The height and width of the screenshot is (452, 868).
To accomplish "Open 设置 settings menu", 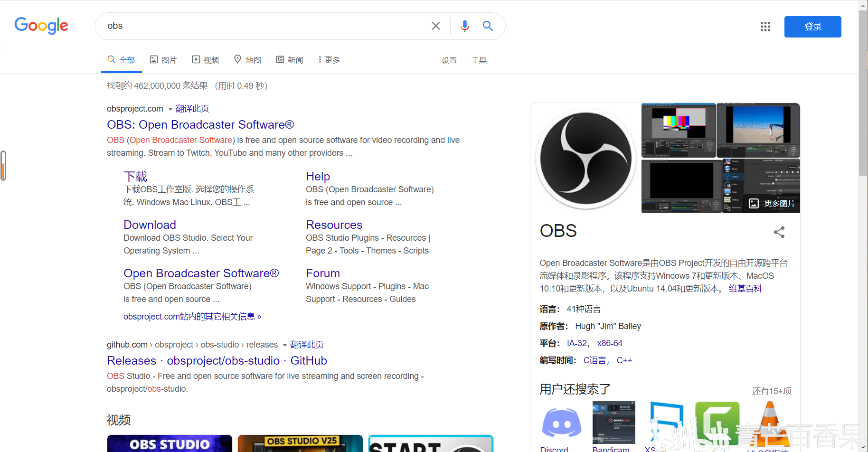I will tap(449, 60).
